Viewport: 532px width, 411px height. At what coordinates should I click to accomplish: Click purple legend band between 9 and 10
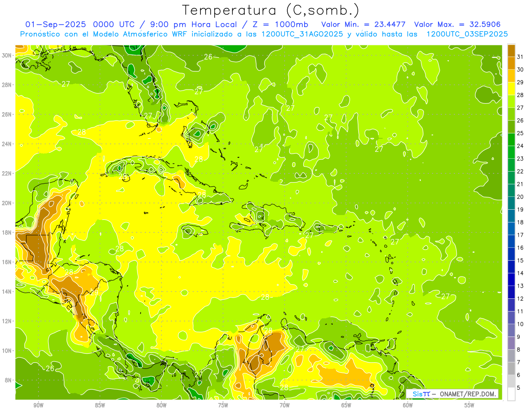click(511, 330)
